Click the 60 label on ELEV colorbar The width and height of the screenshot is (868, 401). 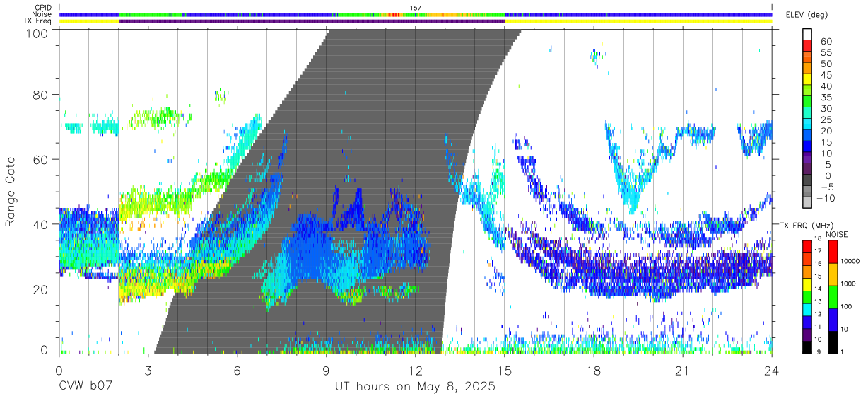[x=826, y=42]
